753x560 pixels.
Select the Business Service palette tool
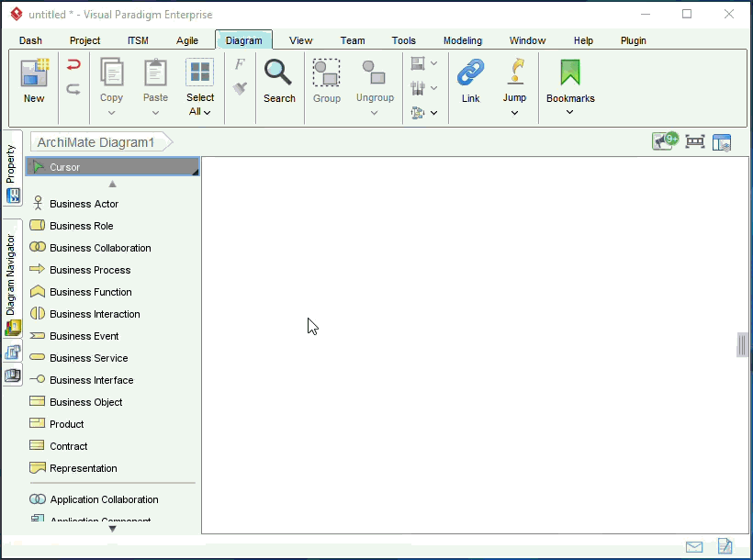112,358
